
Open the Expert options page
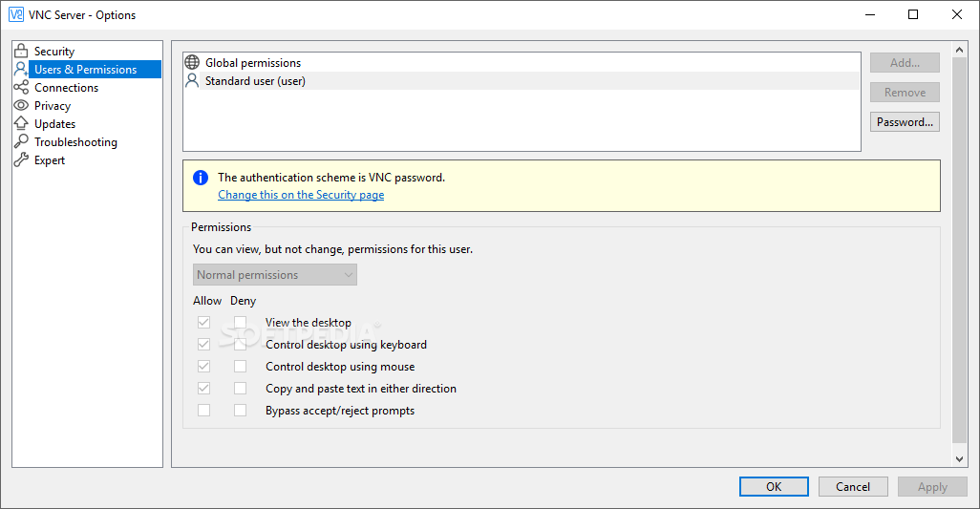[50, 160]
